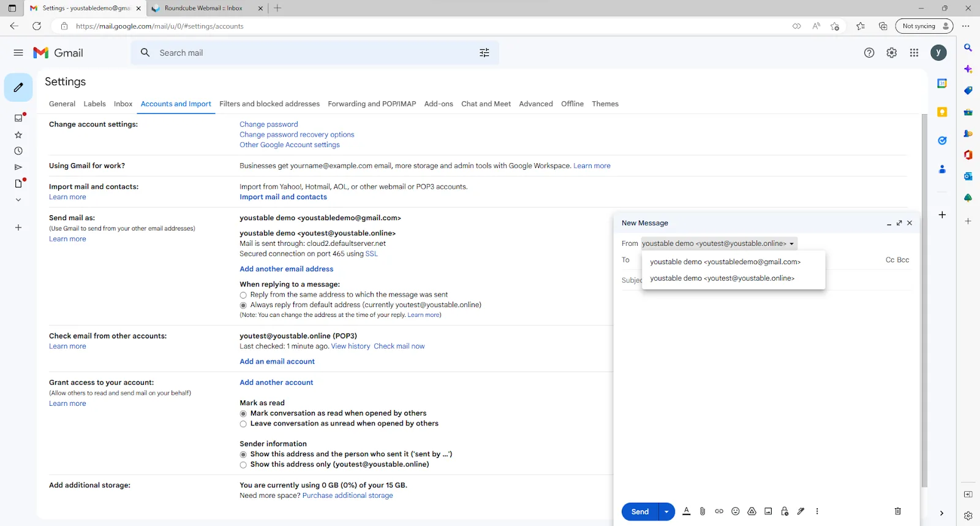Open Inbox icon in left rail
This screenshot has width=980, height=526.
point(18,118)
